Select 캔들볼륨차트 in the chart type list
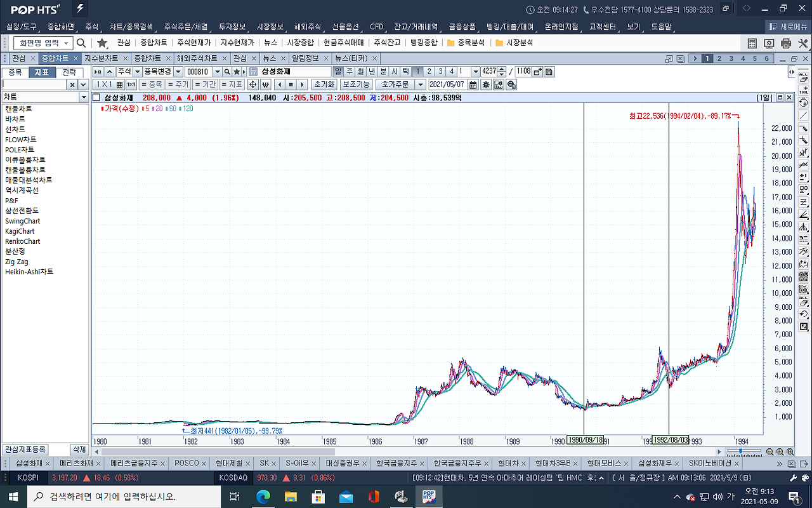The width and height of the screenshot is (812, 508). click(x=25, y=170)
